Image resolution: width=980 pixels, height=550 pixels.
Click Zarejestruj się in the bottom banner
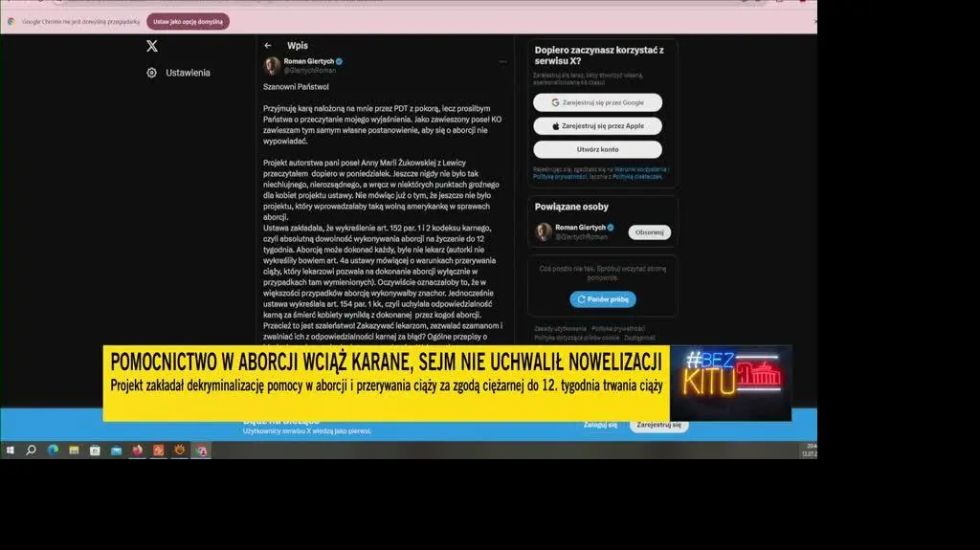tap(658, 425)
